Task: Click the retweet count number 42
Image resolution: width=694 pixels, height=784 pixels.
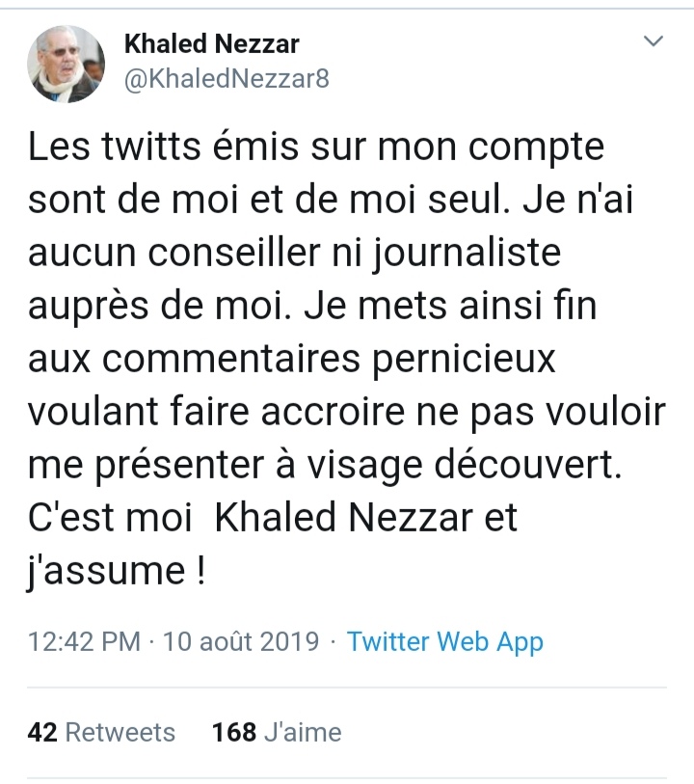Action: [x=42, y=733]
